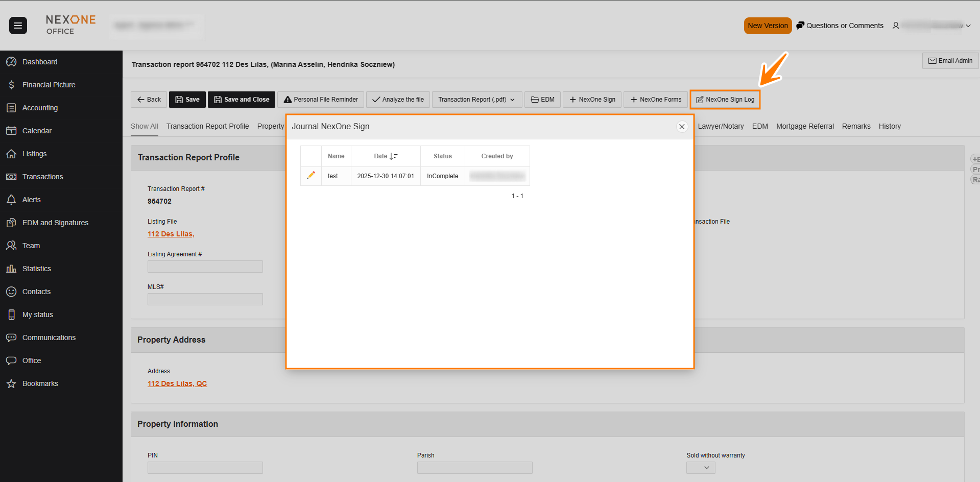Open Financial Picture in the sidebar
Screen dimensions: 980x482
click(x=49, y=85)
